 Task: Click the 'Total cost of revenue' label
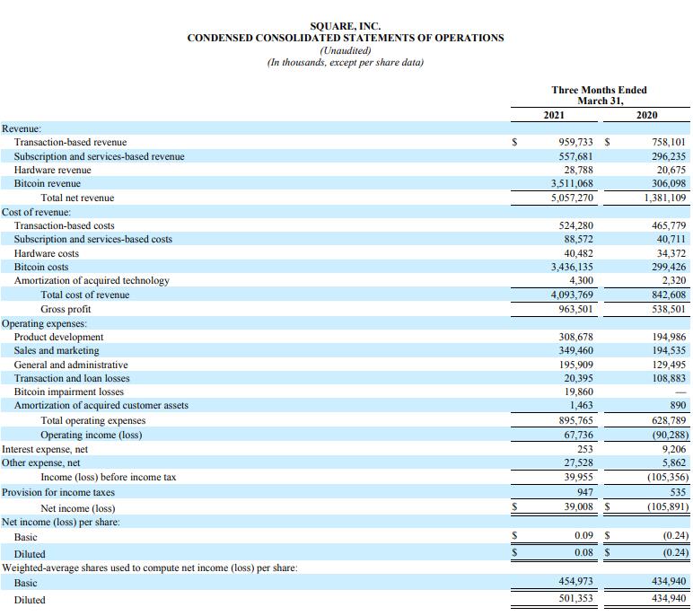85,295
